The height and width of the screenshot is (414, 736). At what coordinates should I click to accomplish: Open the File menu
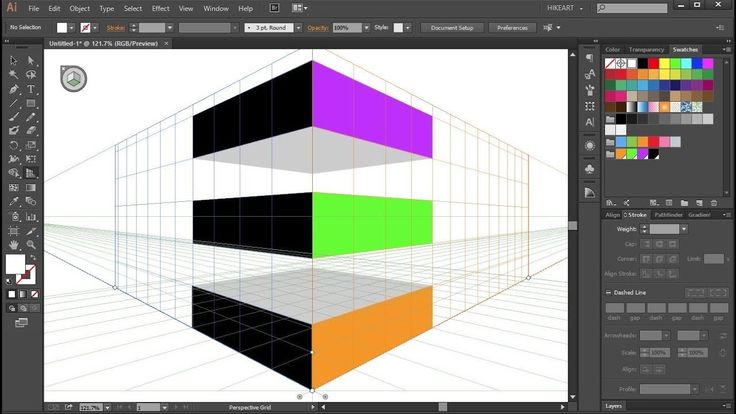tap(34, 8)
